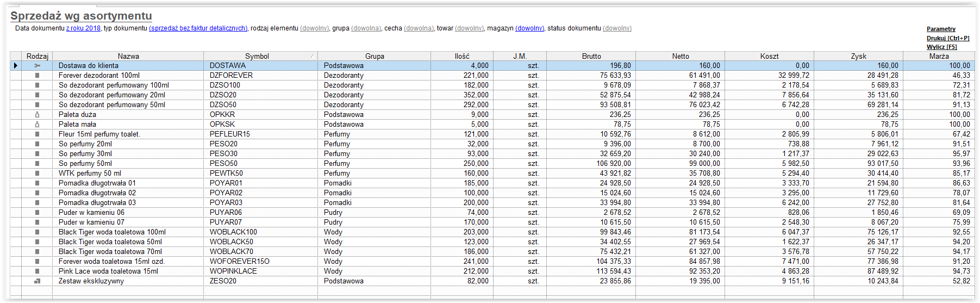Click the packaging icon for Paleta duża
The image size is (980, 303).
[x=37, y=115]
